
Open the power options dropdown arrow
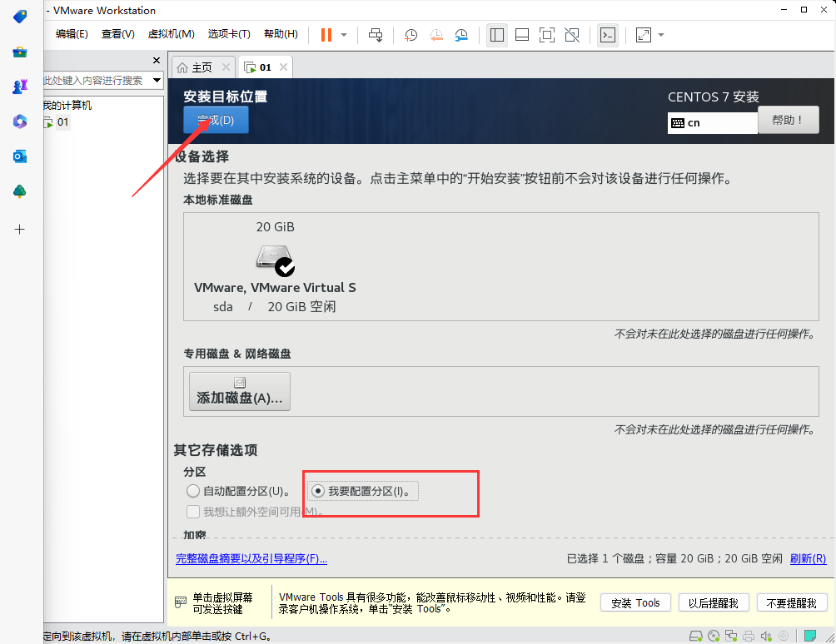pyautogui.click(x=344, y=35)
